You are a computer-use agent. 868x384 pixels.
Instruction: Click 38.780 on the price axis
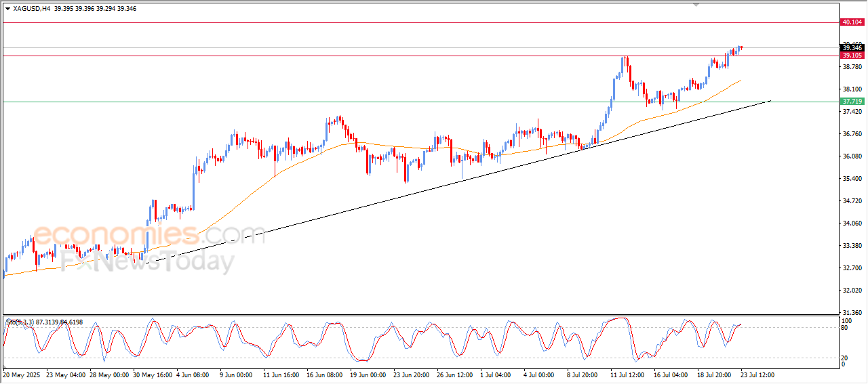(852, 67)
